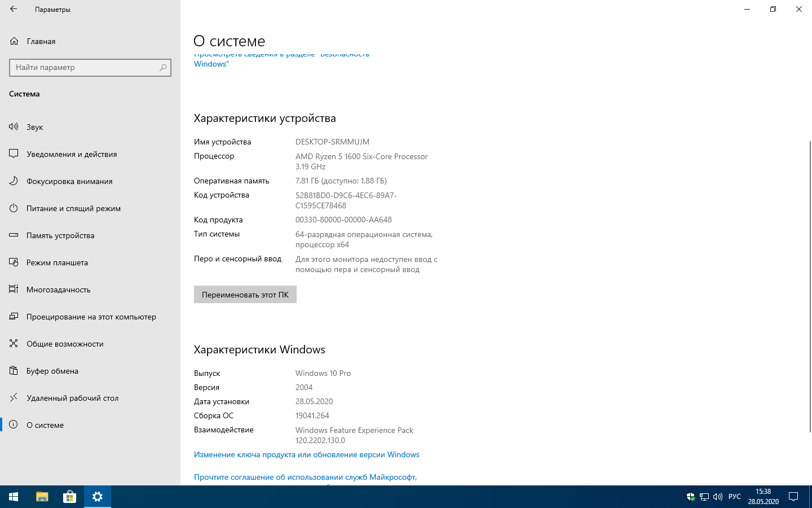Open the product key change link
Image resolution: width=812 pixels, height=508 pixels.
[x=307, y=454]
